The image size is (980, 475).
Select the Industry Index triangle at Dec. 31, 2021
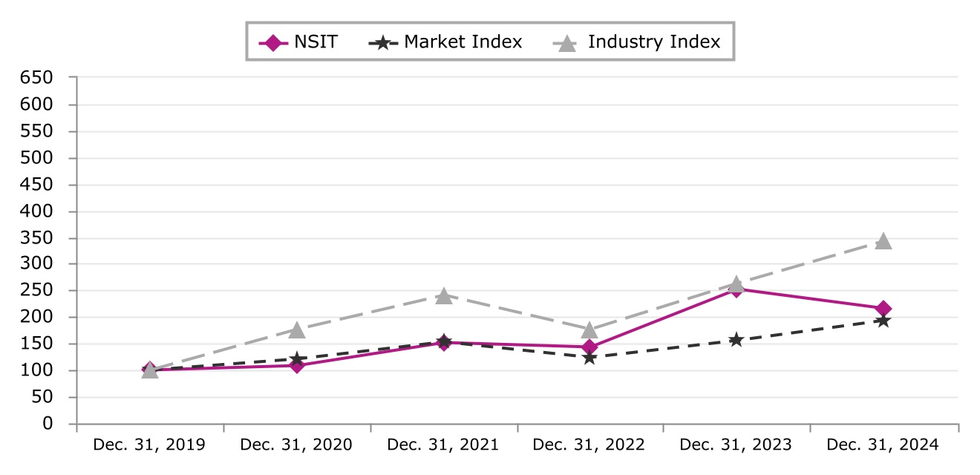click(x=443, y=295)
